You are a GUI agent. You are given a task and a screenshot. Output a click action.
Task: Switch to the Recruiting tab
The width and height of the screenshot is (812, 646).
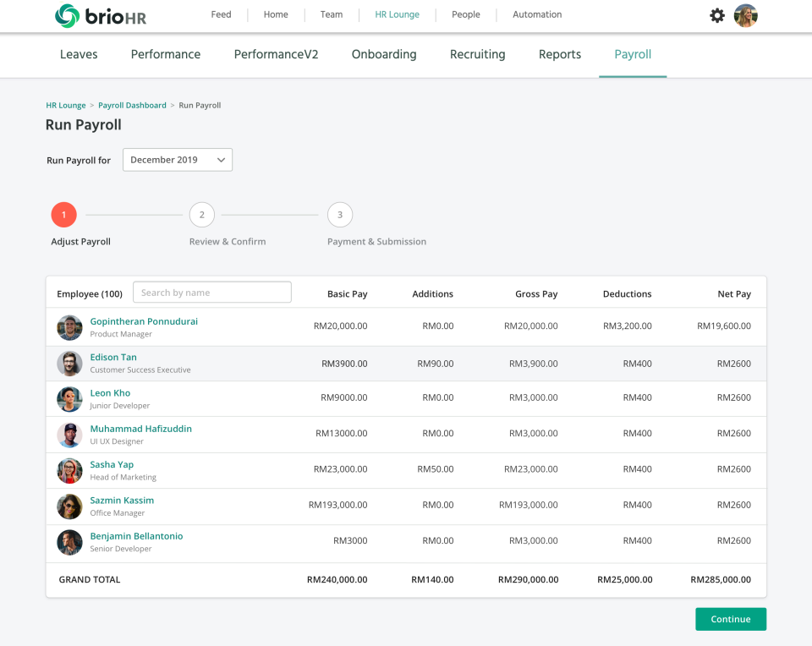point(477,54)
